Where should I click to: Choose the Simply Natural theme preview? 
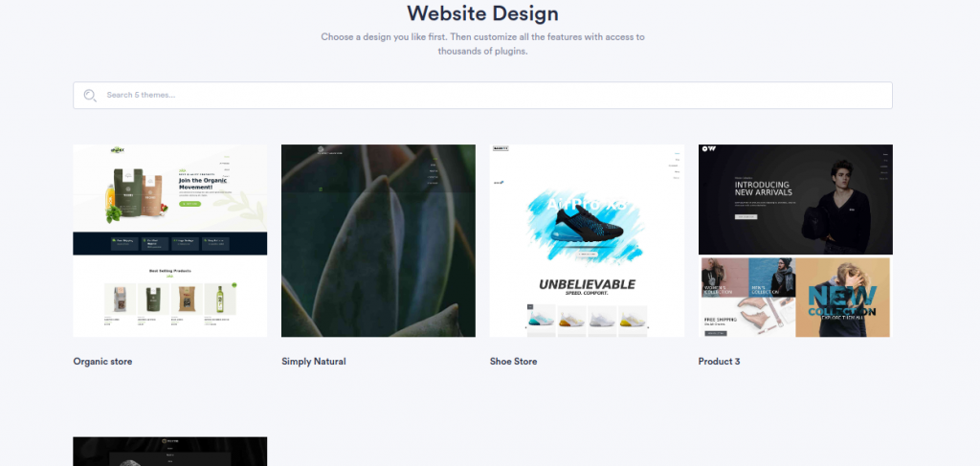click(x=378, y=240)
